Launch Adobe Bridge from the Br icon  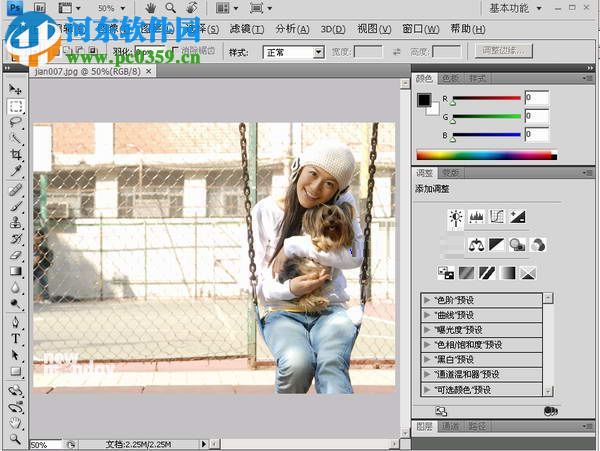40,8
